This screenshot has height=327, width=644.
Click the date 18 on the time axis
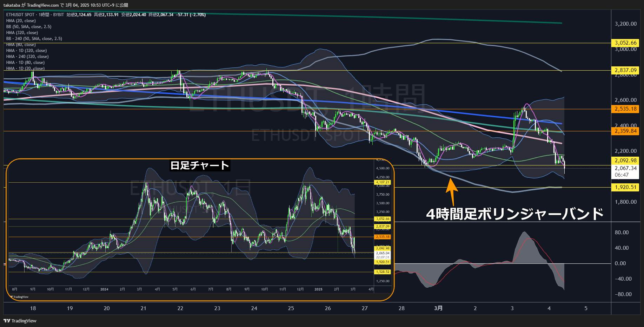33,308
